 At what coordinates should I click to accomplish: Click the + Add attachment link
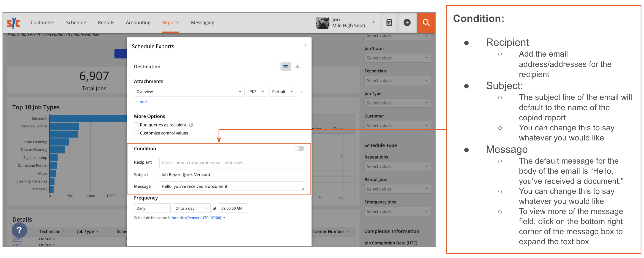coord(141,102)
